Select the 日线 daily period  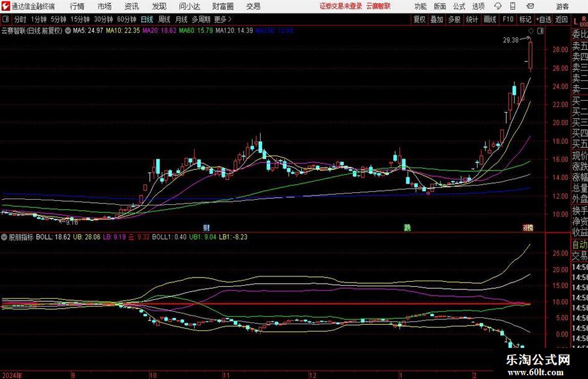pos(147,19)
